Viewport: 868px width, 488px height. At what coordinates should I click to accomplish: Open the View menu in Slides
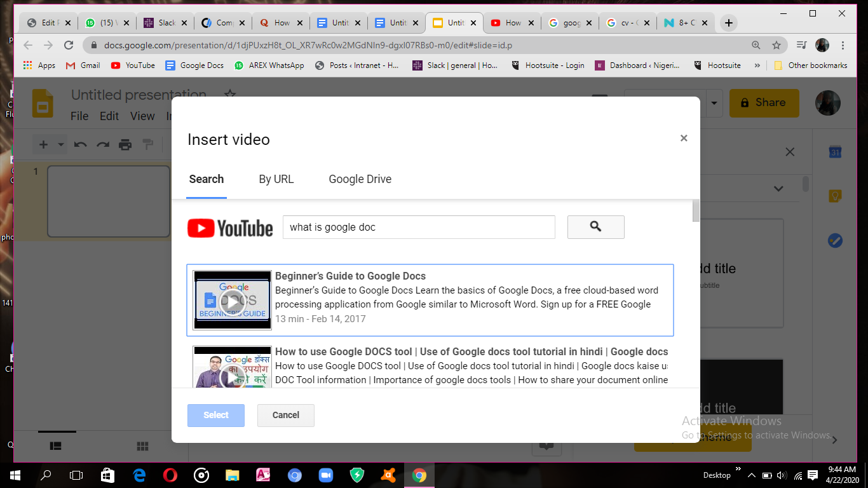[x=142, y=116]
